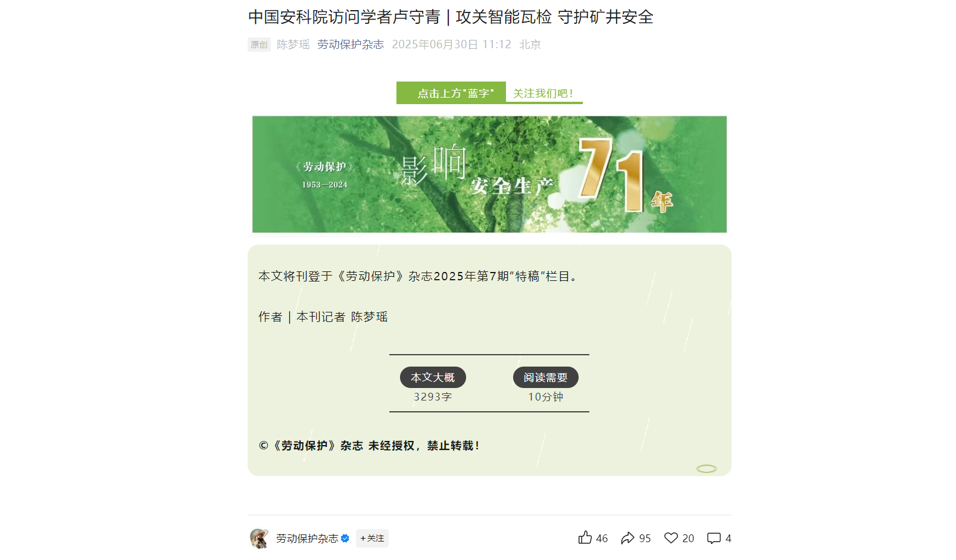Screen dimensions: 956x560
Task: Click the publish date 2025年06月30日
Action: click(x=435, y=45)
